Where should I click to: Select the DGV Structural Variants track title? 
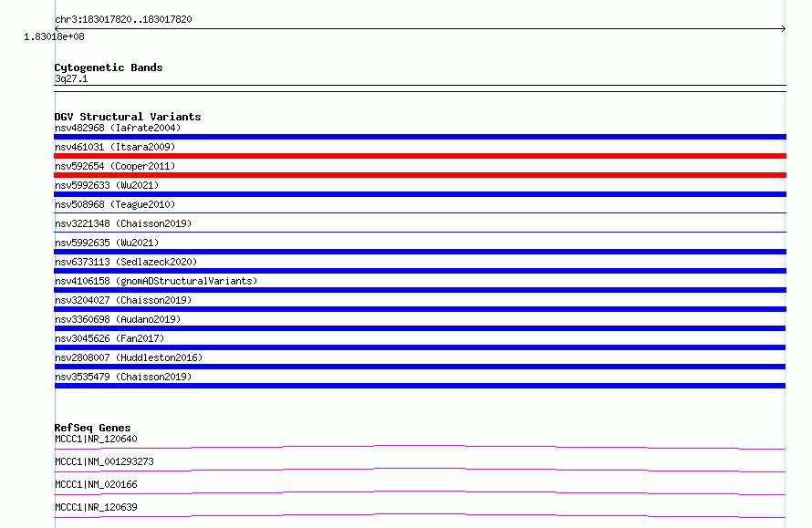click(128, 117)
